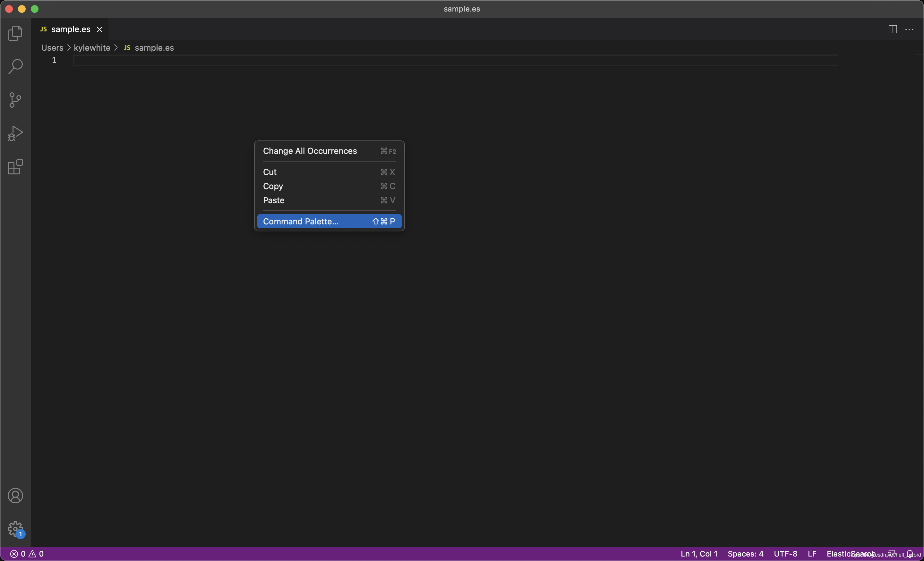Click the errors and warnings status indicator

point(27,554)
